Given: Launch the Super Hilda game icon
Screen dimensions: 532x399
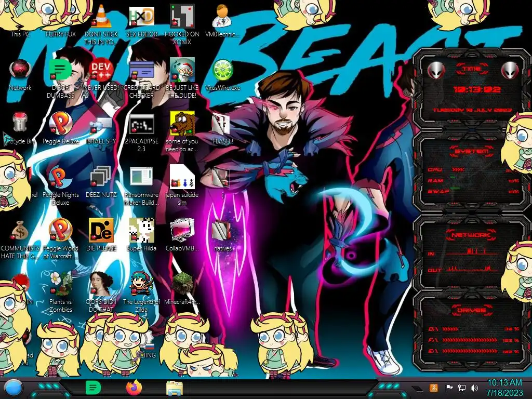Looking at the screenshot, I should point(141,235).
